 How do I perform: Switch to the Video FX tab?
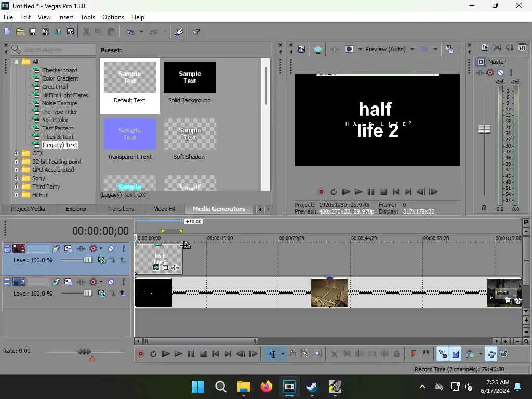(x=165, y=209)
